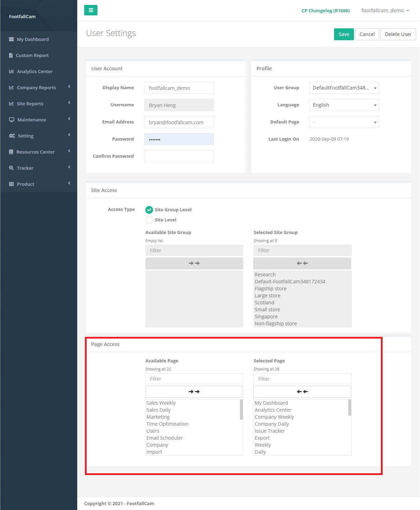Click the Setting gears icon

click(12, 136)
